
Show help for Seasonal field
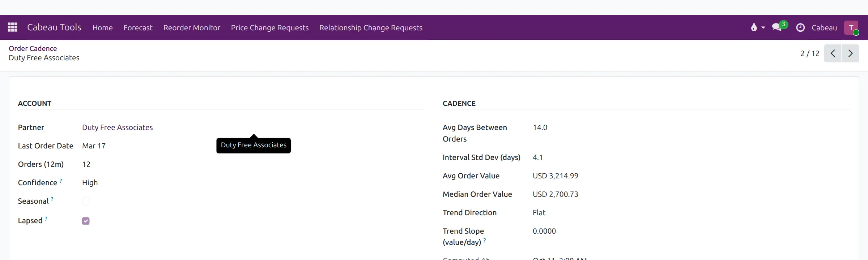pos(52,199)
